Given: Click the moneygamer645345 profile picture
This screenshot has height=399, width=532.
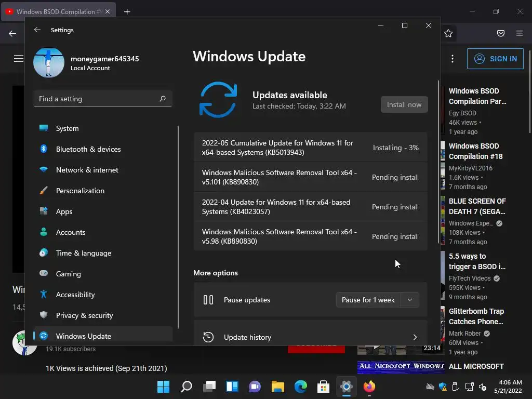Looking at the screenshot, I should pos(49,63).
